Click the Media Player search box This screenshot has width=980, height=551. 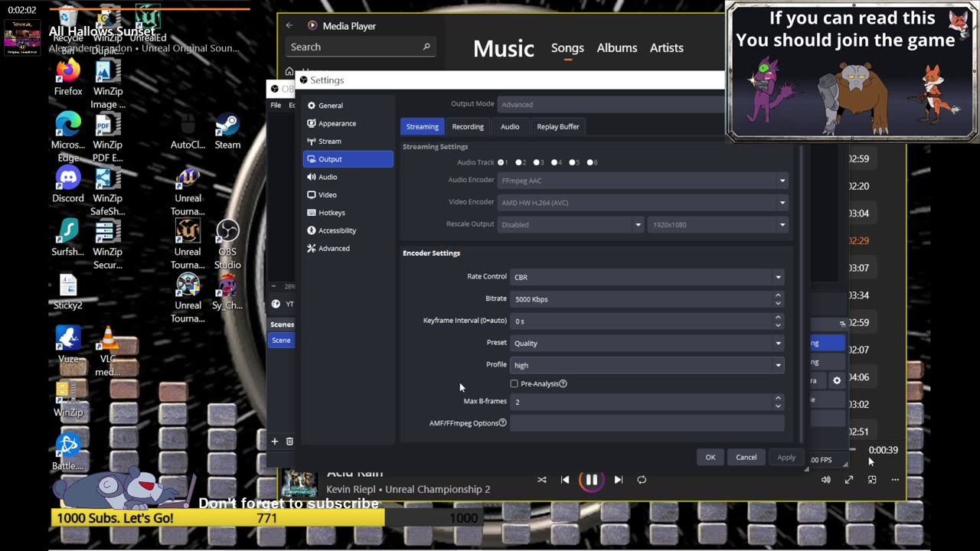360,47
